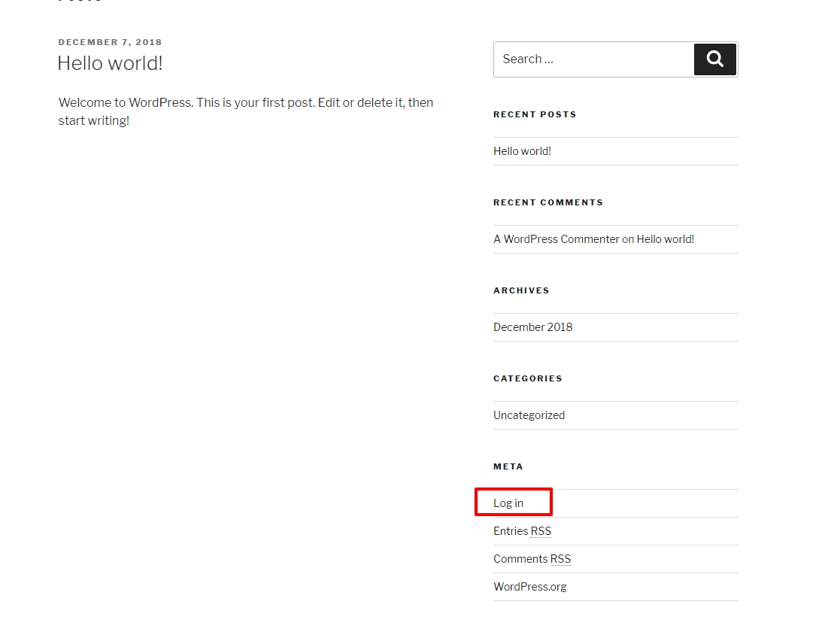Open "Hello world!" under Recent Posts
Image resolution: width=831 pixels, height=644 pixels.
[x=522, y=151]
